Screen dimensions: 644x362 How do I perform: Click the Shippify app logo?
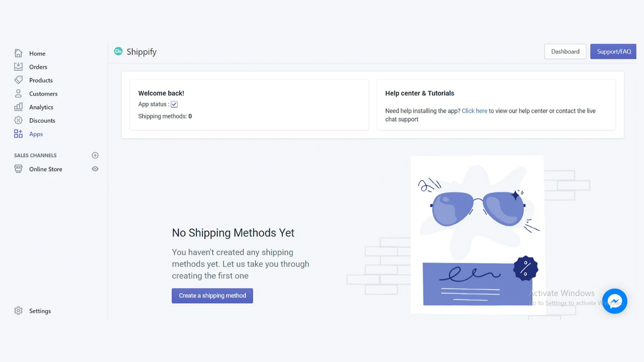118,51
